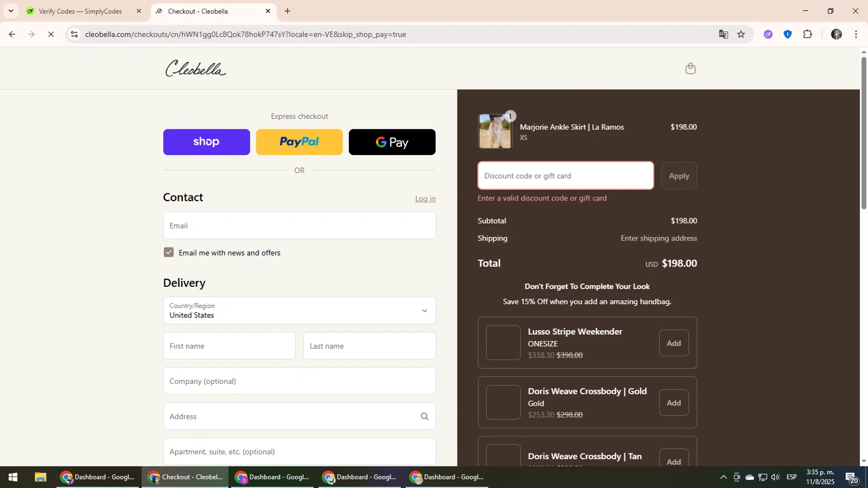
Task: Focus the Apartment, suite field
Action: 299,452
